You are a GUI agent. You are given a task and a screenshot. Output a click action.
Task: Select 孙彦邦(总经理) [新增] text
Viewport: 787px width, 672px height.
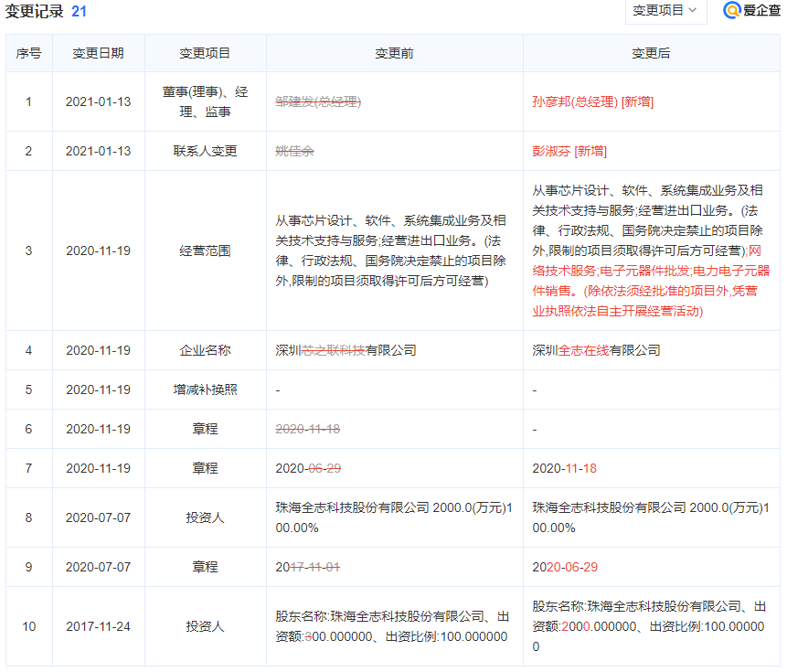click(592, 101)
